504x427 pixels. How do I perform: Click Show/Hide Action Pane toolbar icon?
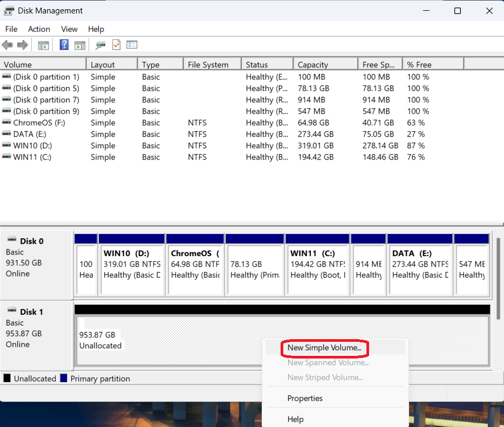80,45
